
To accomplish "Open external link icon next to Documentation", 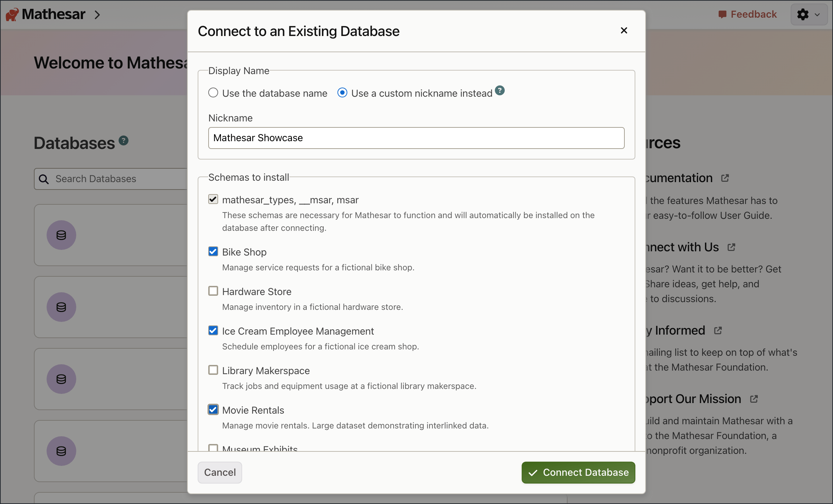I will 725,178.
